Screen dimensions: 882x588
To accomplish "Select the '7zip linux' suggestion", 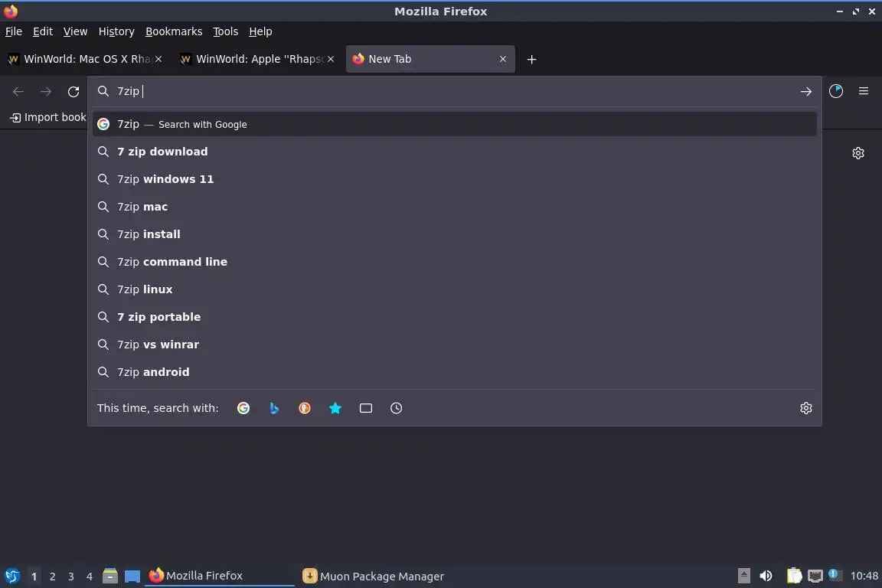I will (455, 289).
